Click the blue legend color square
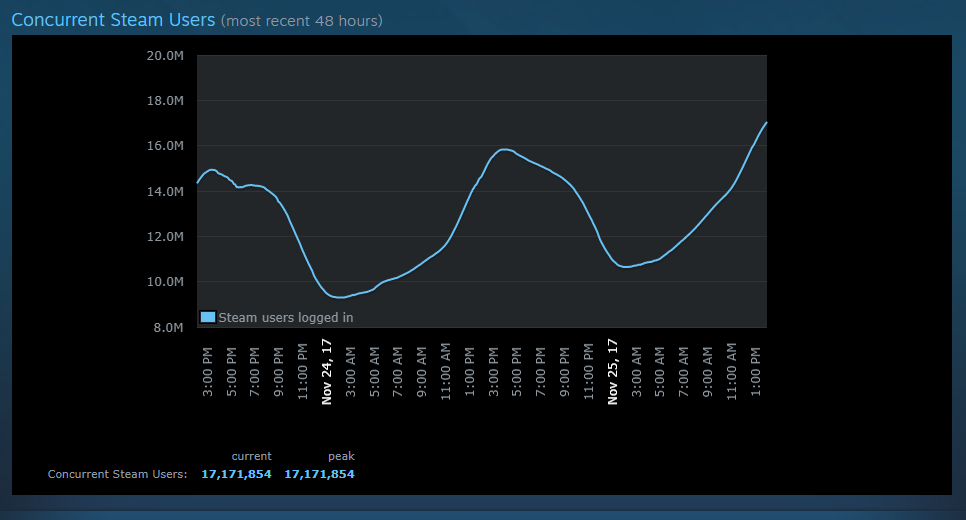The width and height of the screenshot is (966, 520). coord(208,317)
